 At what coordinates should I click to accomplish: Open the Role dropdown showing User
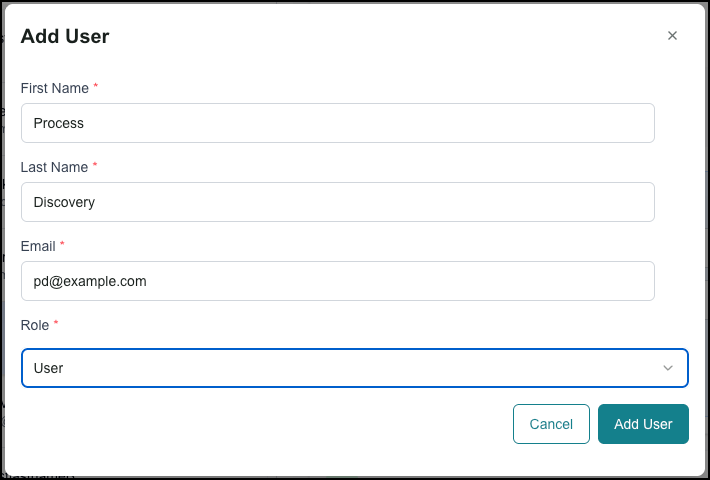pyautogui.click(x=355, y=368)
